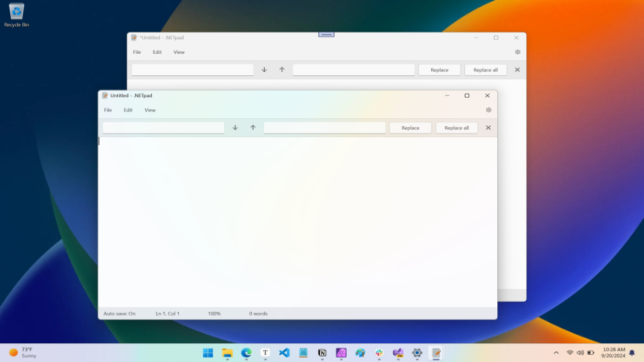Open settings gear on the background .NETpad window
The height and width of the screenshot is (362, 644).
click(x=517, y=52)
